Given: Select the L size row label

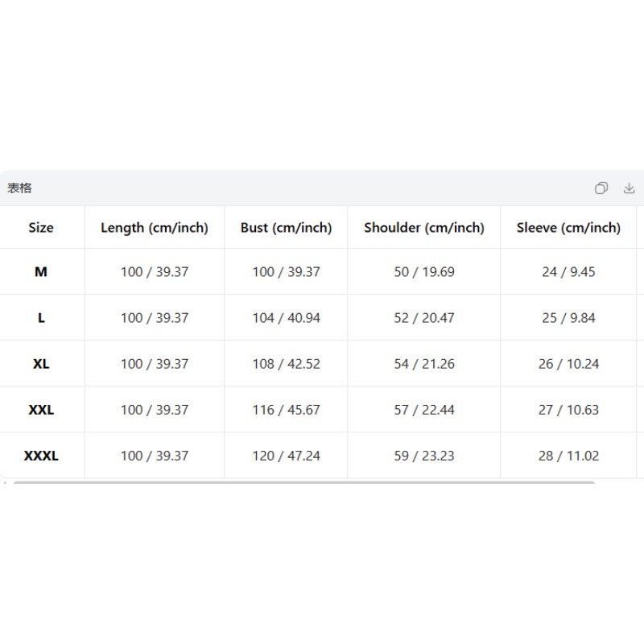Looking at the screenshot, I should coord(41,317).
